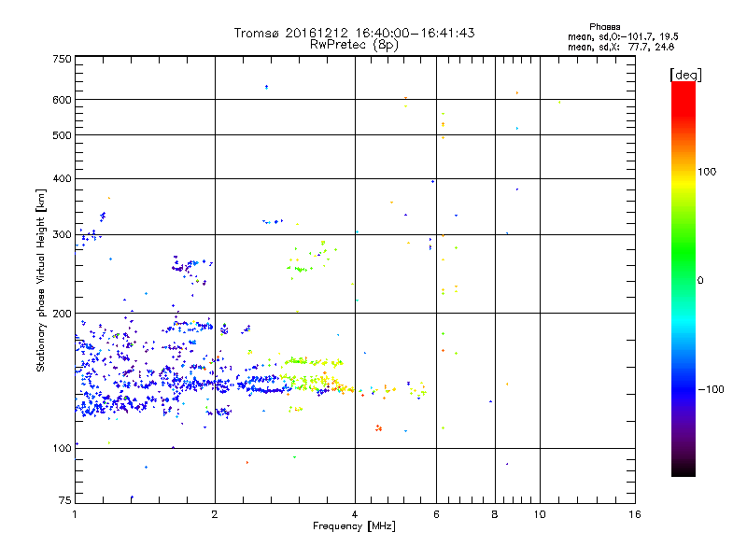This screenshot has width=747, height=560.
Task: Click the "mean, sd,X: 77.7, 24.8" statistics line
Action: click(x=621, y=47)
